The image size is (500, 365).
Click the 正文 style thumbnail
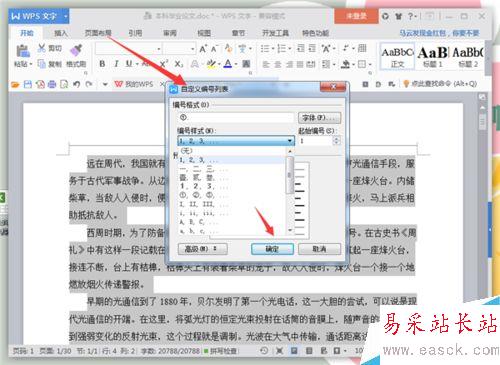(x=397, y=56)
